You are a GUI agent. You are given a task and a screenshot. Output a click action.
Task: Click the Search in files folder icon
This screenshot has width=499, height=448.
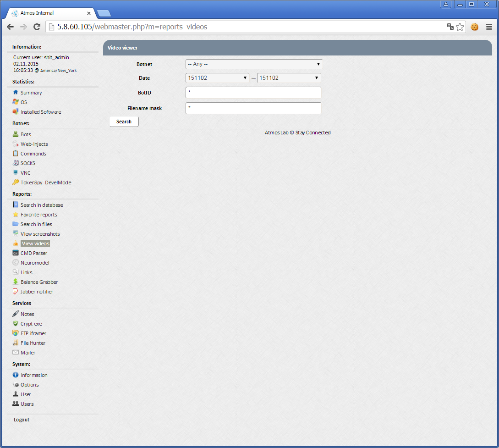click(x=15, y=224)
